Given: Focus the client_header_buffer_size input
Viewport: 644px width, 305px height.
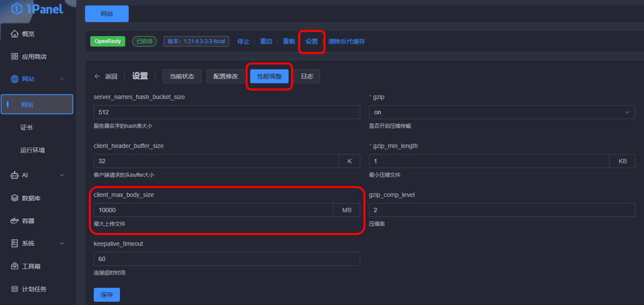Looking at the screenshot, I should (216, 161).
